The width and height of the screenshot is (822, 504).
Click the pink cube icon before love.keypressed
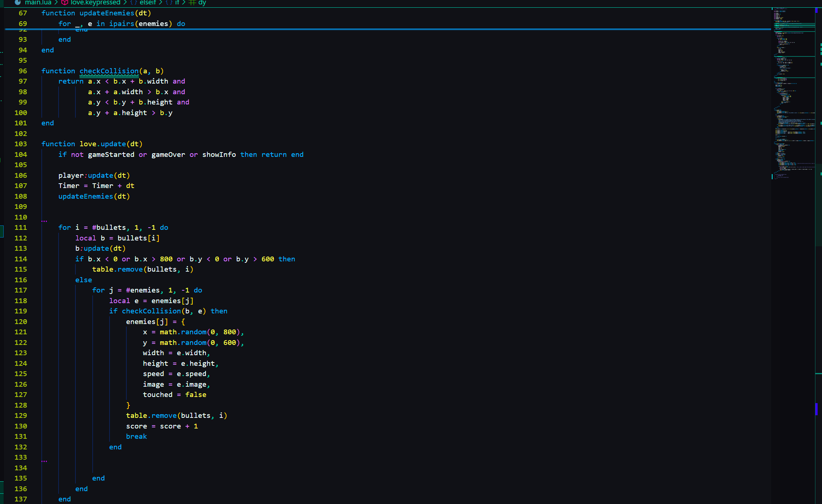[x=65, y=3]
